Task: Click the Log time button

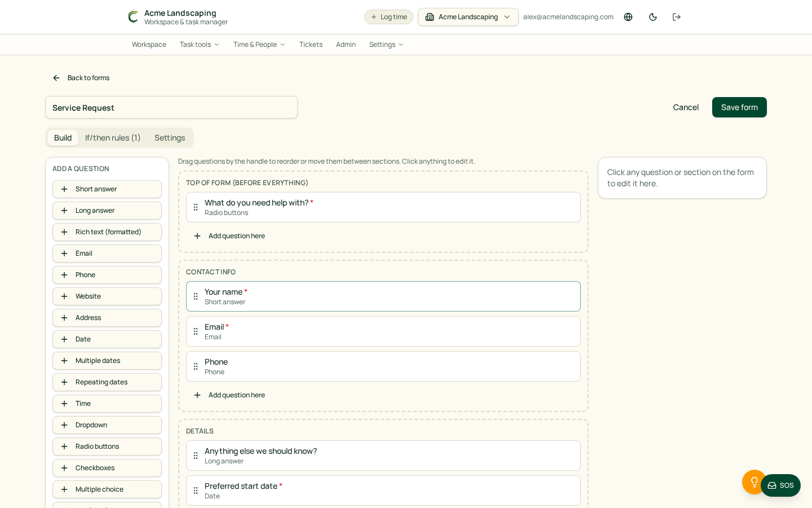Action: (x=389, y=17)
